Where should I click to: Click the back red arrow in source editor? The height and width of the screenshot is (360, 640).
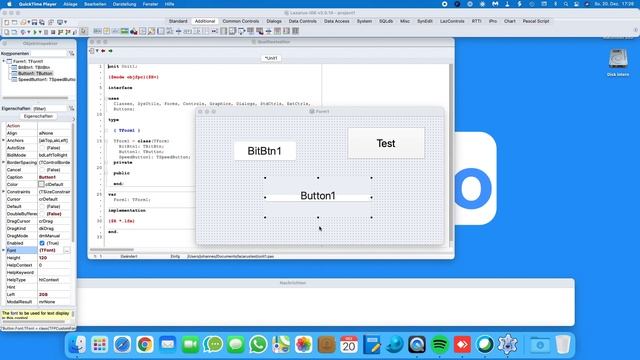coord(103,51)
